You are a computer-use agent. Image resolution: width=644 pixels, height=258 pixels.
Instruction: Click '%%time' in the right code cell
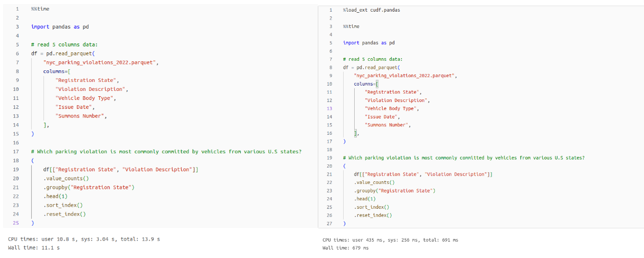click(x=351, y=26)
